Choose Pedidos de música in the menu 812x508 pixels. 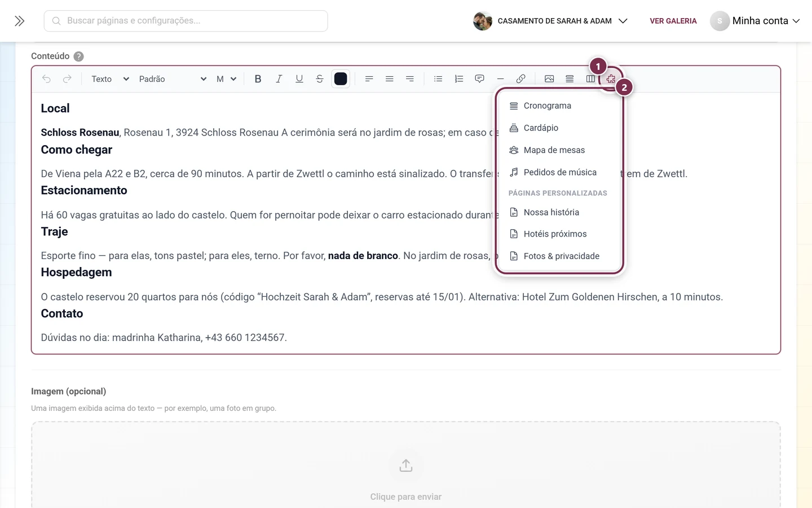[559, 172]
